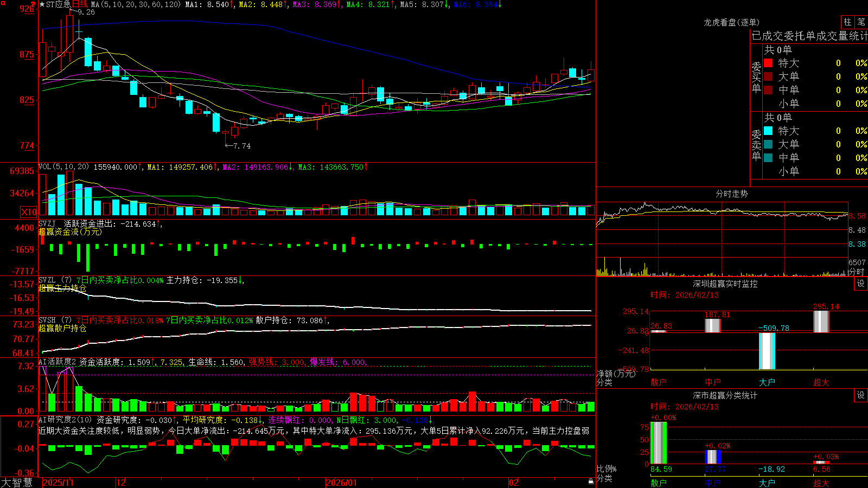Click the 大智慧 logo
868x488 pixels.
[17, 482]
